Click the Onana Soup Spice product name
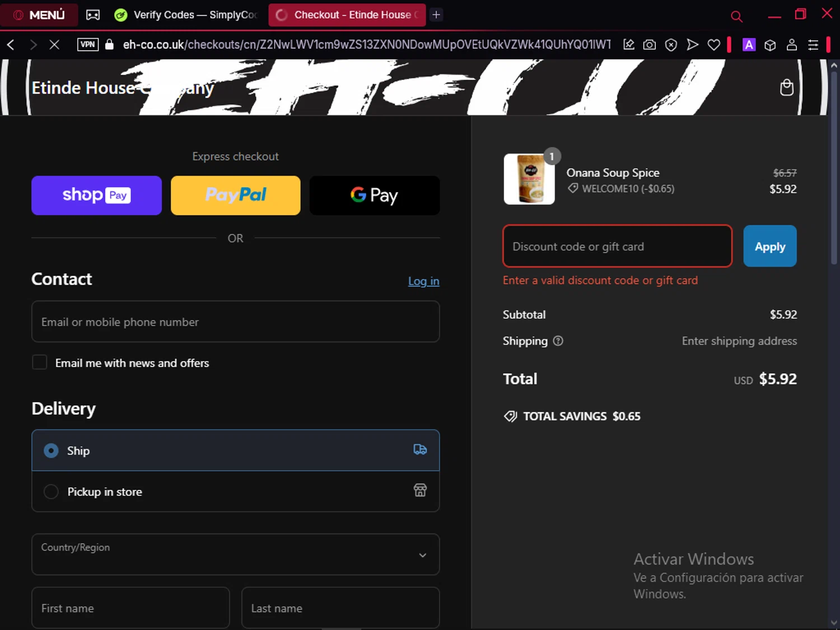Image resolution: width=840 pixels, height=630 pixels. coord(613,172)
